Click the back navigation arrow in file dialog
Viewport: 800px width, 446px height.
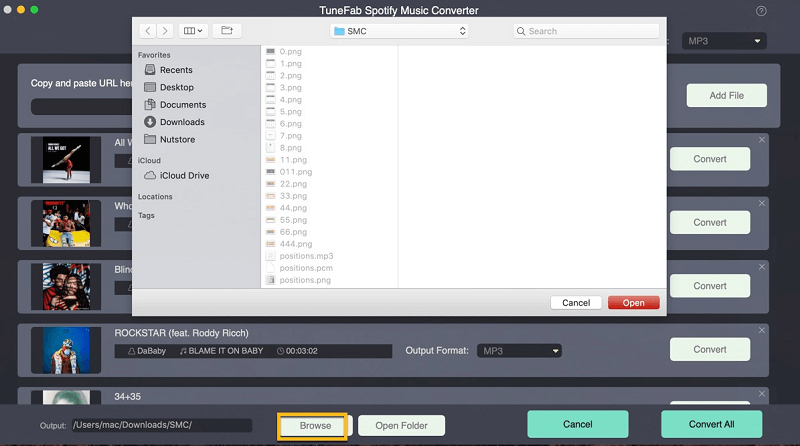click(x=149, y=31)
